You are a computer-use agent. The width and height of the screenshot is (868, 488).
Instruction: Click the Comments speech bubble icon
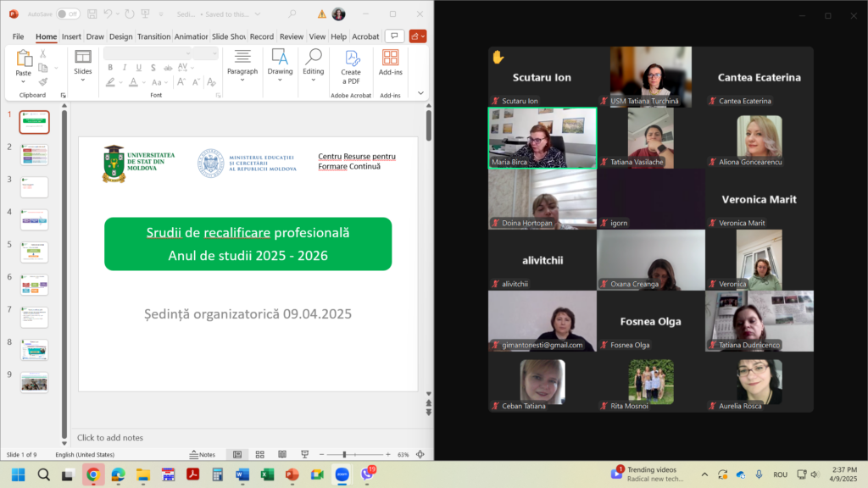(393, 36)
